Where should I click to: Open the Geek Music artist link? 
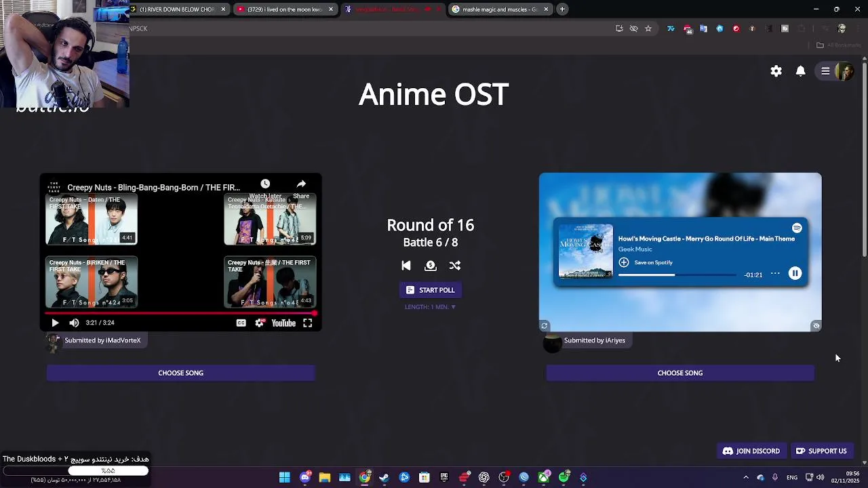tap(635, 249)
